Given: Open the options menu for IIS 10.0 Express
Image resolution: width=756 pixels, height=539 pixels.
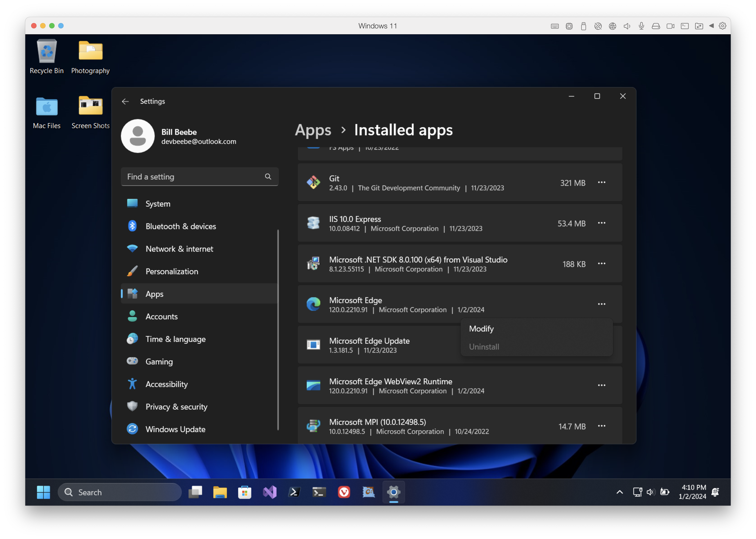Looking at the screenshot, I should coord(602,223).
